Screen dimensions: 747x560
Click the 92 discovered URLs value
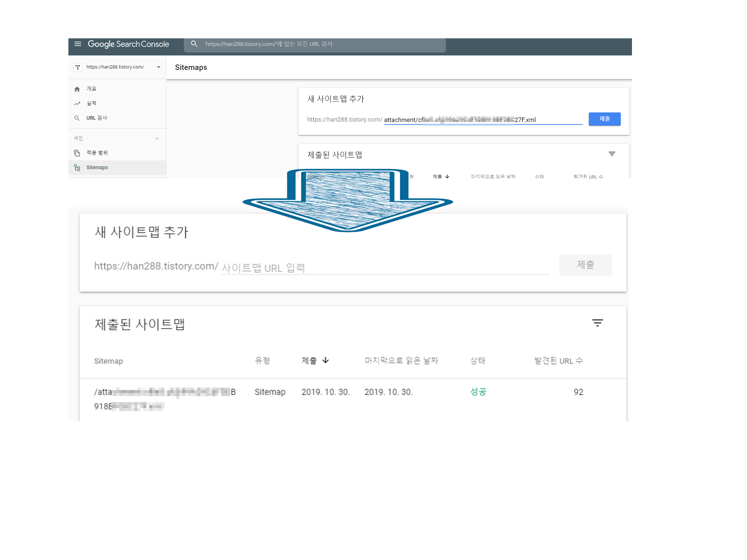coord(578,392)
